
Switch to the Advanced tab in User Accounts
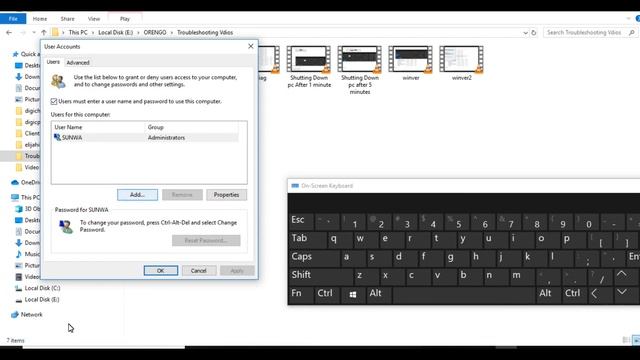[78, 62]
